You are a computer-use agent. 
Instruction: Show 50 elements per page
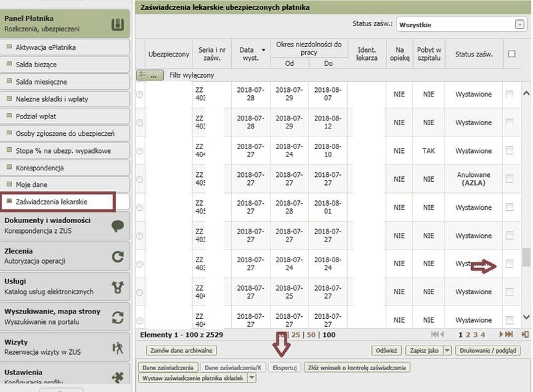(311, 335)
